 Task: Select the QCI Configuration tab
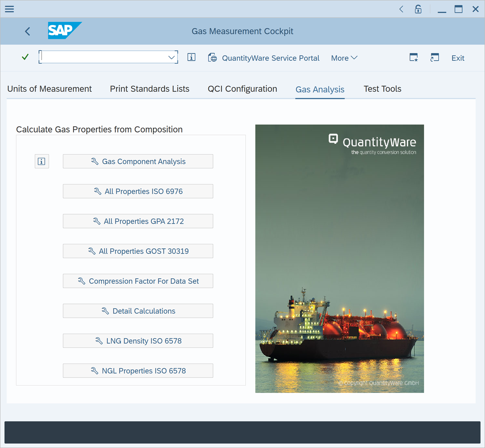[x=242, y=89]
